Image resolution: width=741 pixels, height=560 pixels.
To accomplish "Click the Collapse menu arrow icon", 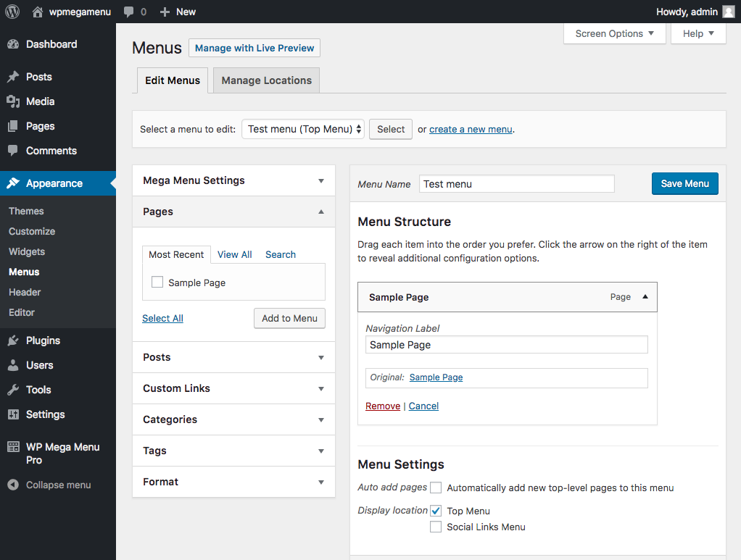I will click(x=13, y=485).
